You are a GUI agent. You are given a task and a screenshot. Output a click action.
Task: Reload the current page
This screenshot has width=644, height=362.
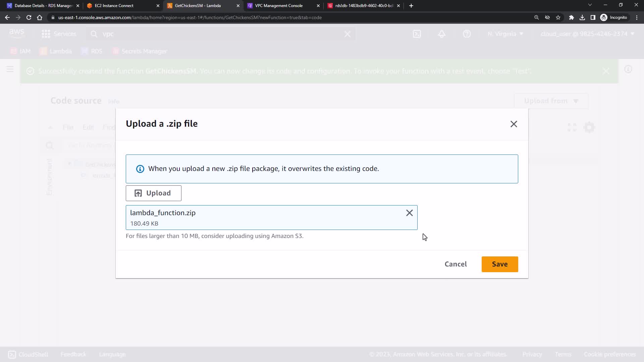coord(29,17)
